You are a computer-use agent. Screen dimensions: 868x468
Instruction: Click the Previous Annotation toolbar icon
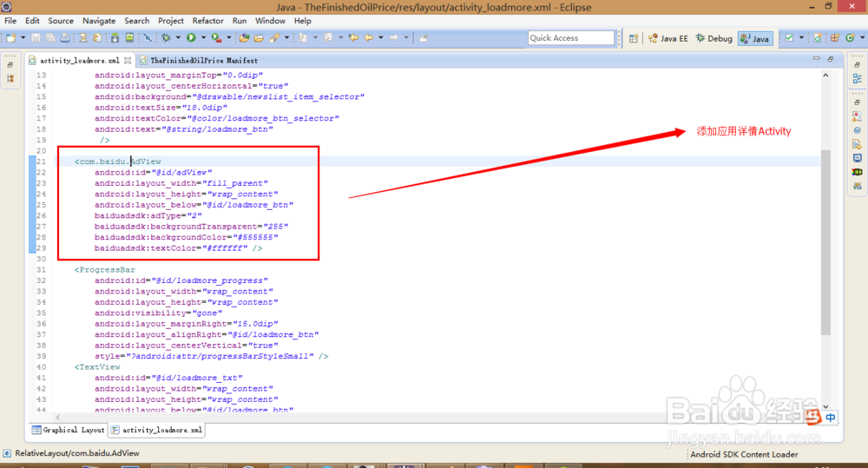[x=328, y=37]
